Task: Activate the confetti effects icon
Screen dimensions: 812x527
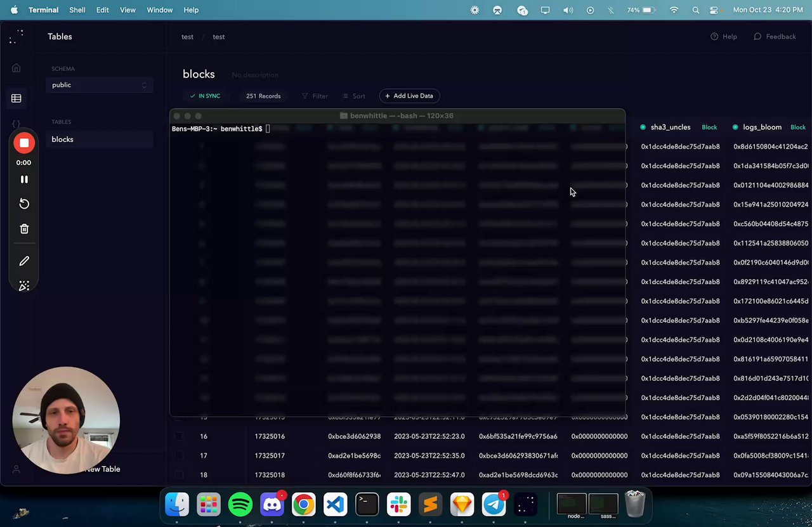Action: 24,286
